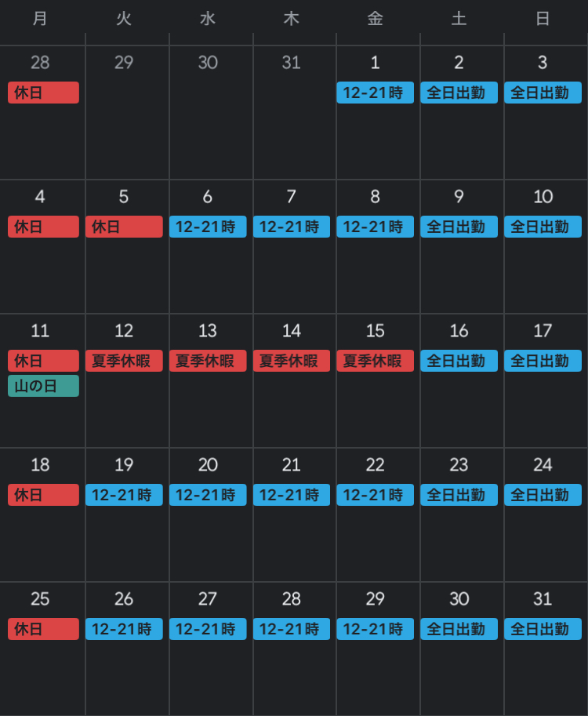Open the 山の日 holiday event on the 11th

point(43,386)
